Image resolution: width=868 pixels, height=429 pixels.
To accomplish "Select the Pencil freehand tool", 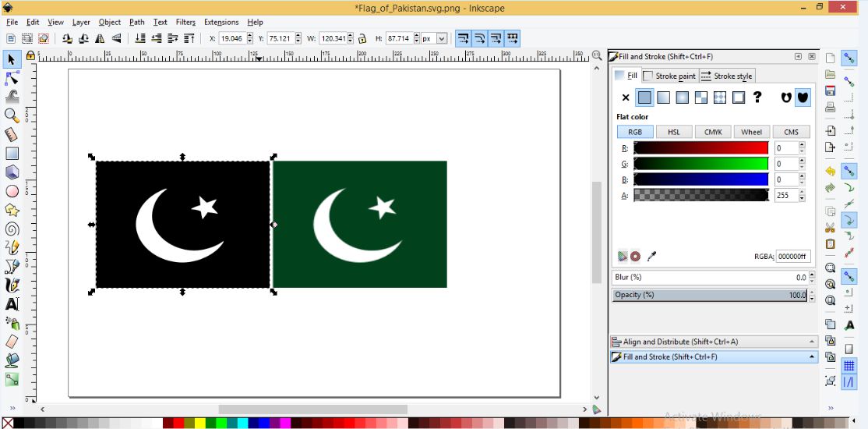I will click(12, 248).
